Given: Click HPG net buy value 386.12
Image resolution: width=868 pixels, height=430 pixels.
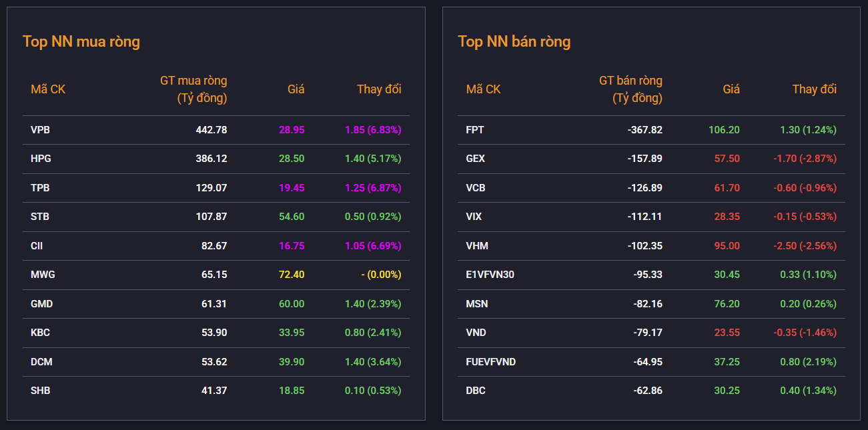Looking at the screenshot, I should point(211,159).
